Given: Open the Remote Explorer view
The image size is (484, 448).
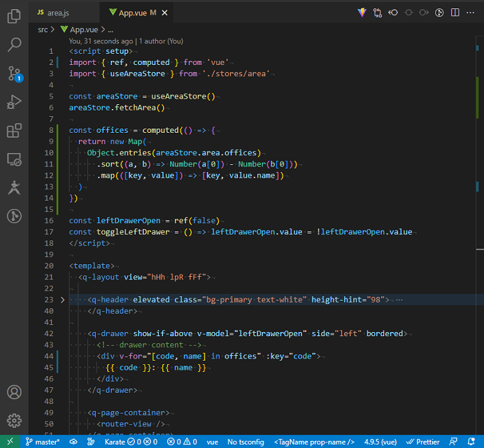Looking at the screenshot, I should click(x=14, y=159).
